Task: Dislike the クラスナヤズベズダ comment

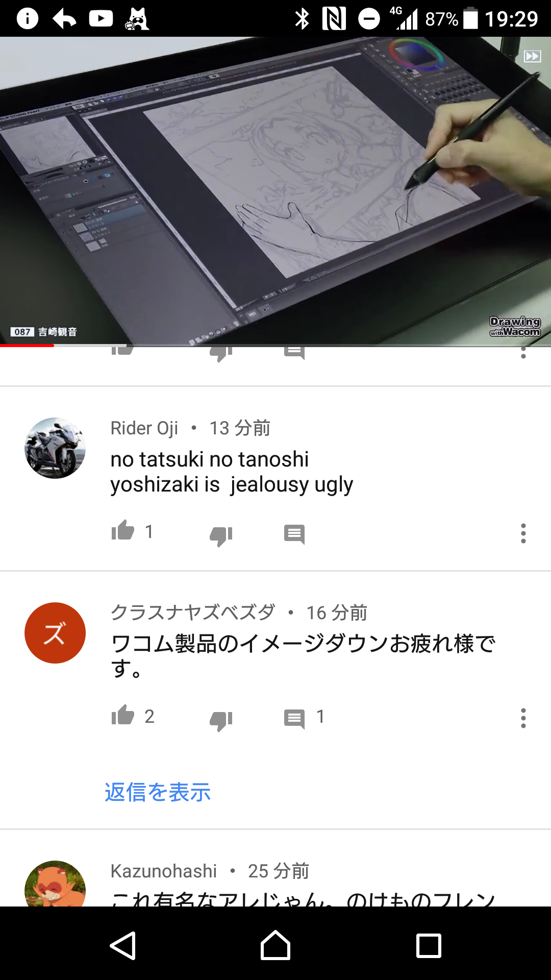Action: coord(221,720)
